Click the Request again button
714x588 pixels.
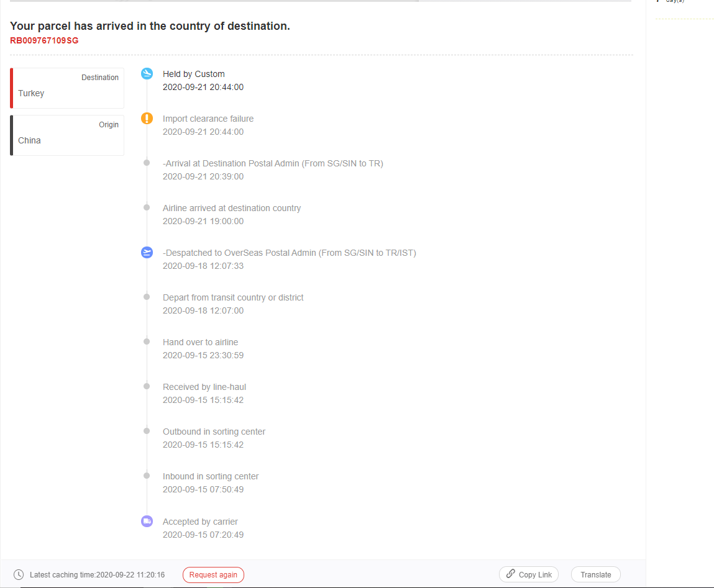coord(213,575)
